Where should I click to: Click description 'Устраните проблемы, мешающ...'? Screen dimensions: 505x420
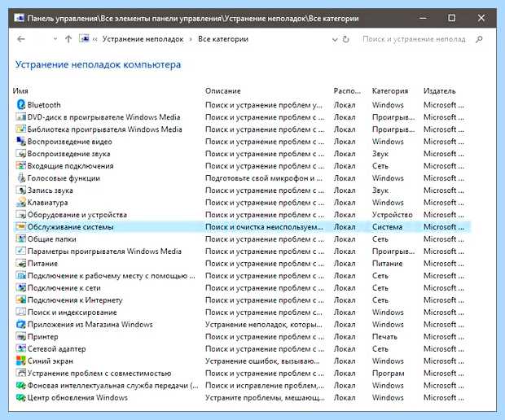265,398
